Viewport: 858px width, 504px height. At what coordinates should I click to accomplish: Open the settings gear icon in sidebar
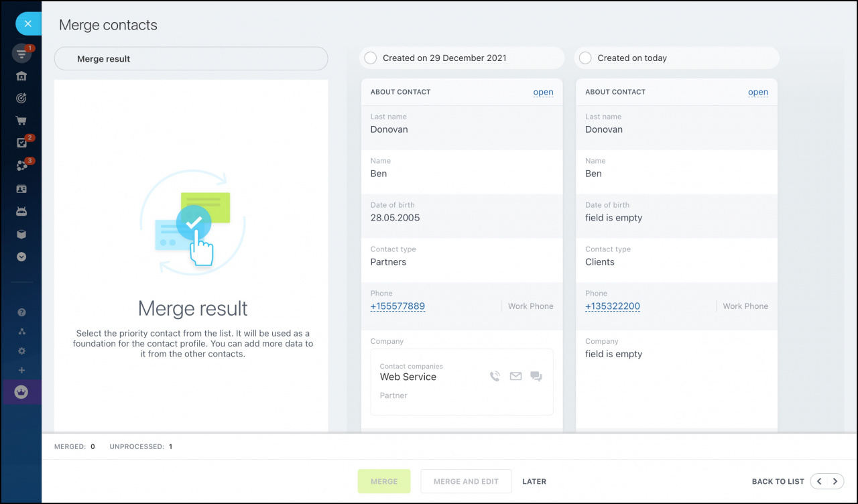coord(21,351)
